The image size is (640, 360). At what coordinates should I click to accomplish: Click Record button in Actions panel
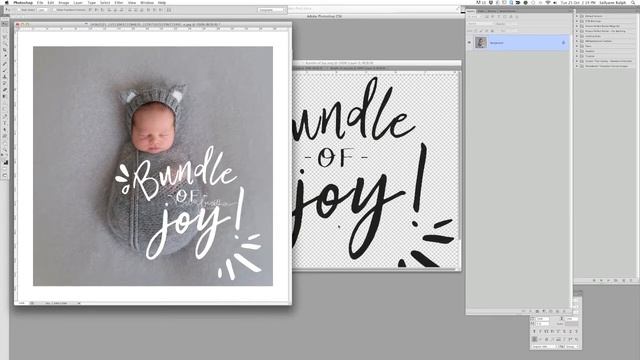click(601, 280)
